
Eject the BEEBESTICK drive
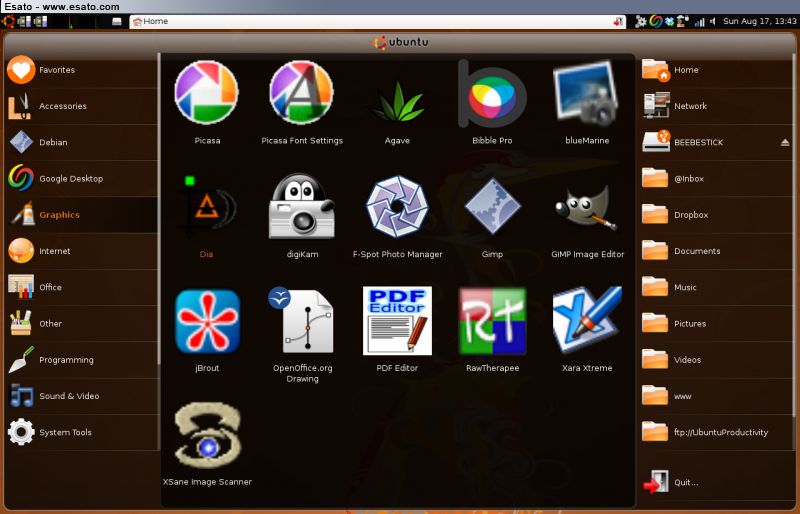tap(785, 142)
